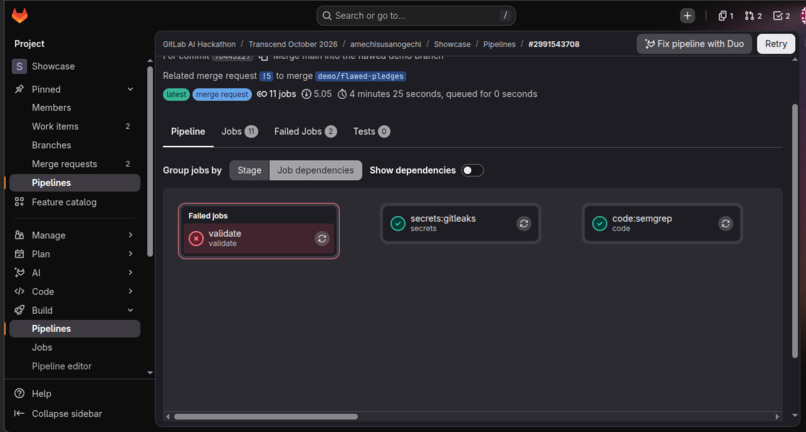The image size is (806, 432).
Task: Click the AI section icon
Action: (19, 273)
